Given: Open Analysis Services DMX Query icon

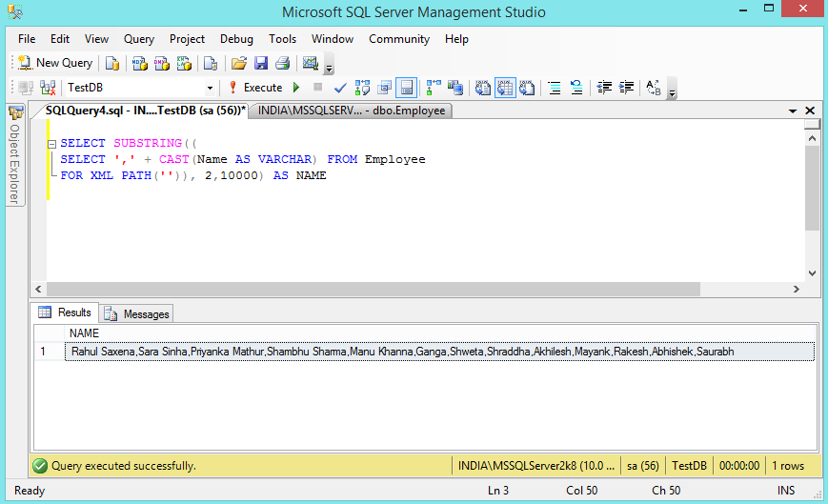Looking at the screenshot, I should 162,63.
